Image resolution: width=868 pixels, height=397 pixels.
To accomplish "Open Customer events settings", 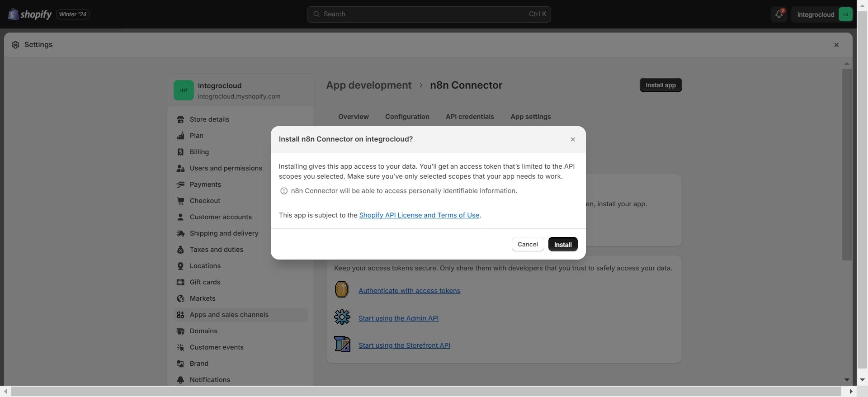I will coord(241,347).
